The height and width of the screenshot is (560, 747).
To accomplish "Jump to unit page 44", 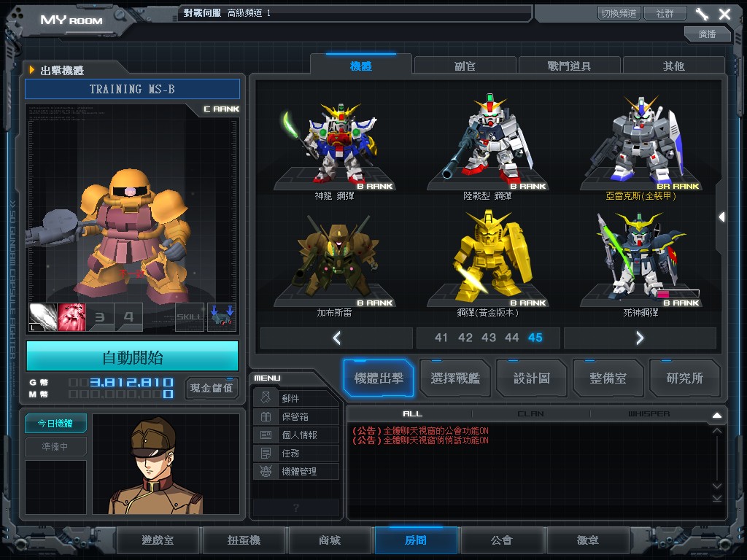I will (x=512, y=338).
